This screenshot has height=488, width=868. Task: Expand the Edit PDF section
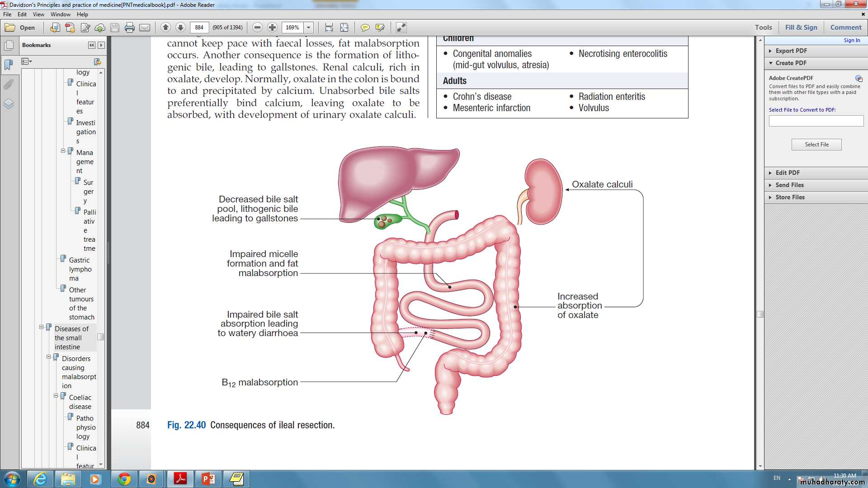[787, 173]
